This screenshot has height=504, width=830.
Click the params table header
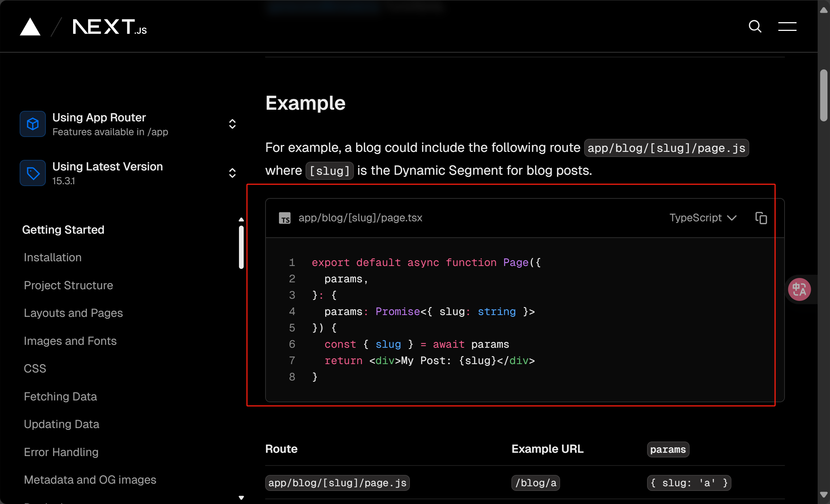click(668, 449)
